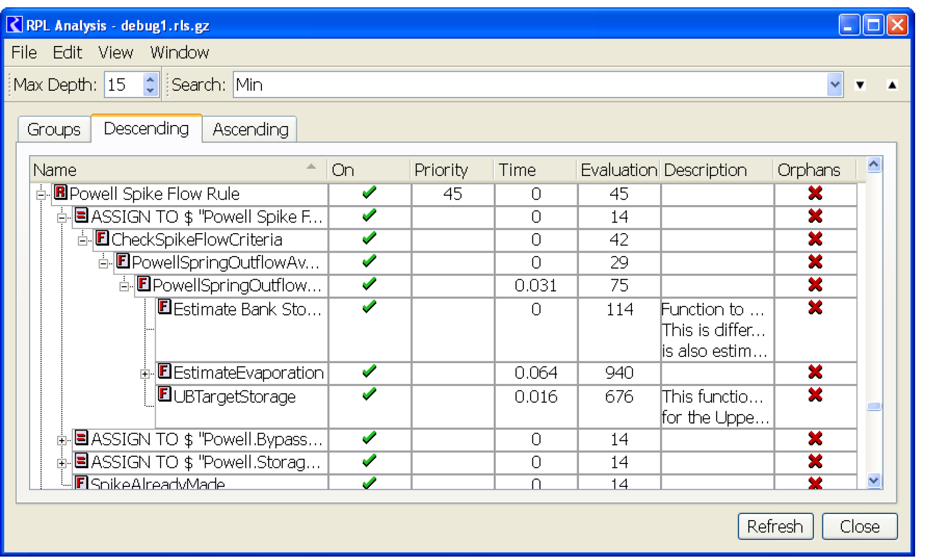Toggle On checkmark for UBTargetStorage row
The width and height of the screenshot is (951, 560).
369,395
